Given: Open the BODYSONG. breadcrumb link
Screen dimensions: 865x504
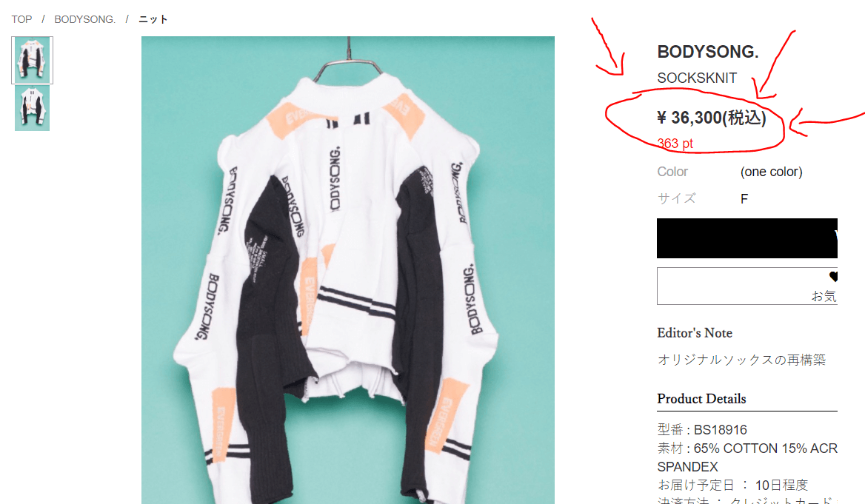Looking at the screenshot, I should [85, 19].
